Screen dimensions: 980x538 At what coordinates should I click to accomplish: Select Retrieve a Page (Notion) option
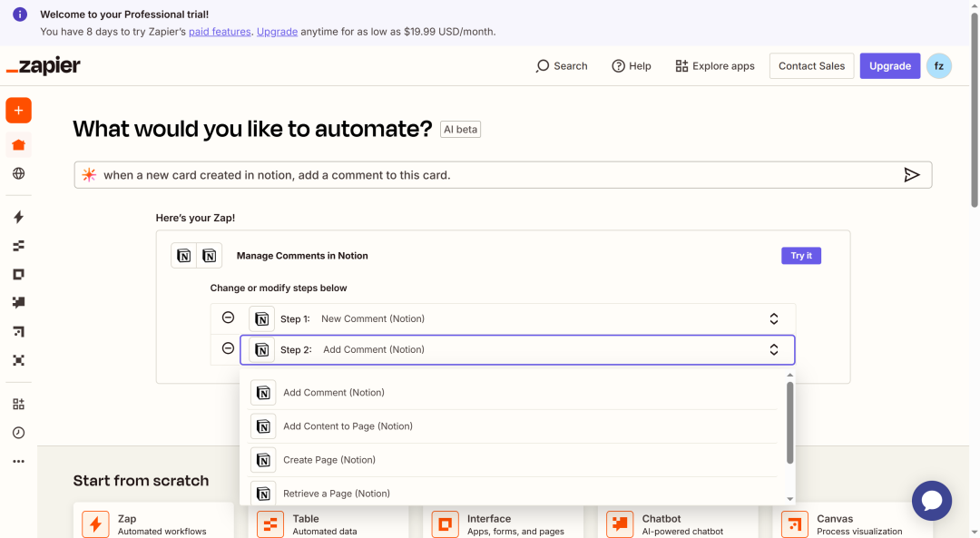pos(513,493)
